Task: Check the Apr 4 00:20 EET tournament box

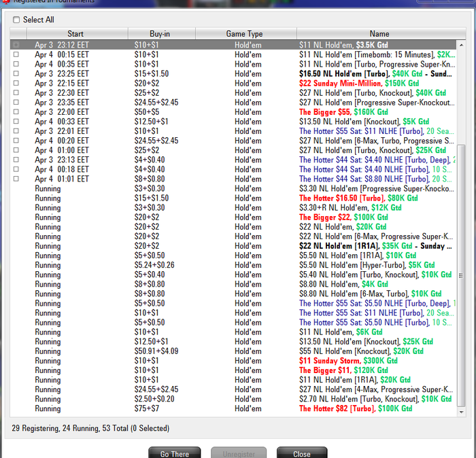Action: click(16, 141)
